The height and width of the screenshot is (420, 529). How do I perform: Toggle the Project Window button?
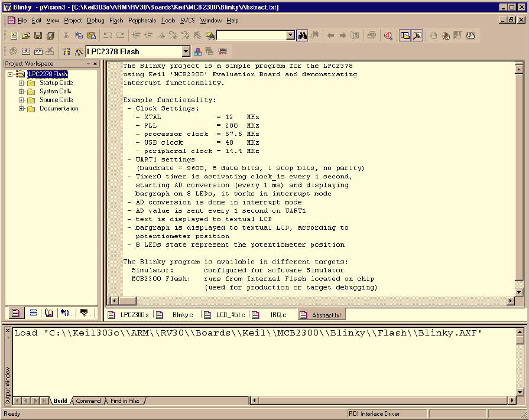(405, 35)
